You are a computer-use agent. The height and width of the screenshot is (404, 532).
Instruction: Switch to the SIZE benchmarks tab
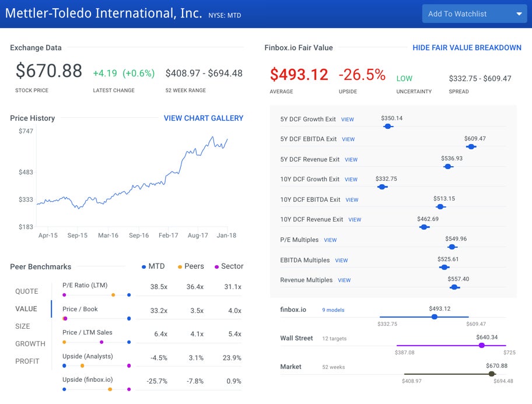tap(23, 326)
